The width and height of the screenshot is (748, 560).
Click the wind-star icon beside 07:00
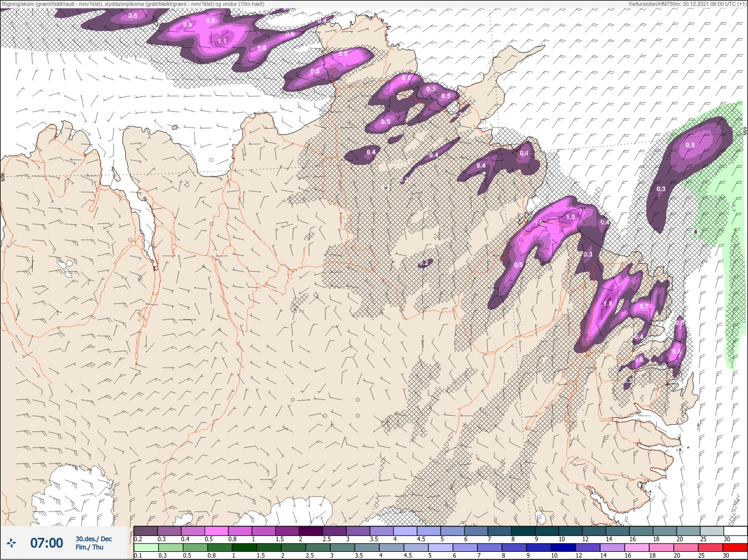pos(12,543)
